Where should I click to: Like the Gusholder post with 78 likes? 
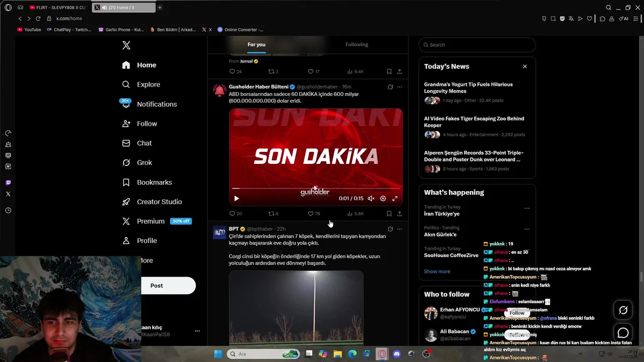tap(313, 214)
